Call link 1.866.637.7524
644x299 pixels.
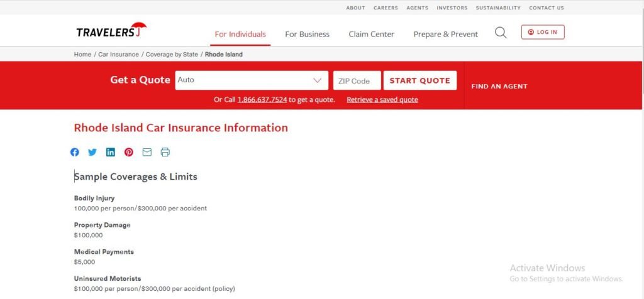(262, 100)
